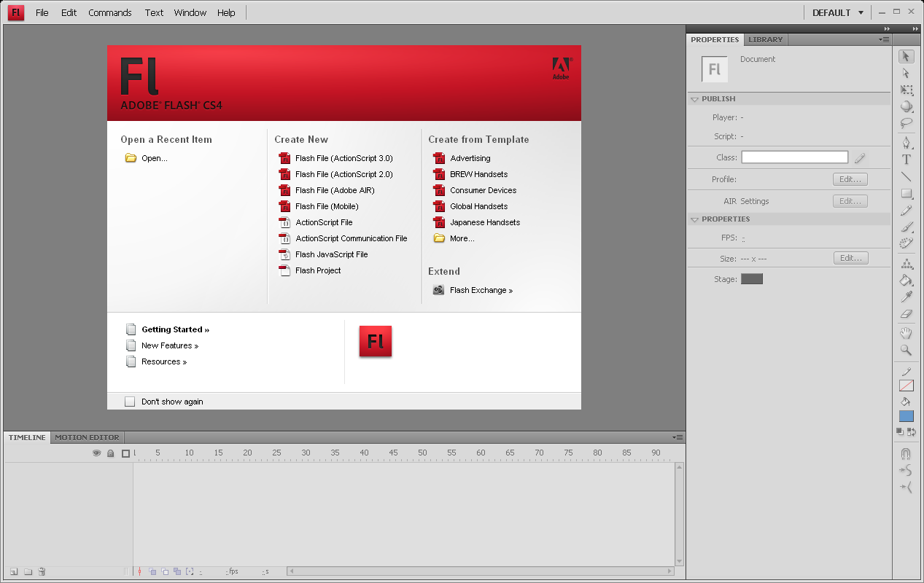Select the Text tool
This screenshot has height=583, width=924.
coord(906,160)
